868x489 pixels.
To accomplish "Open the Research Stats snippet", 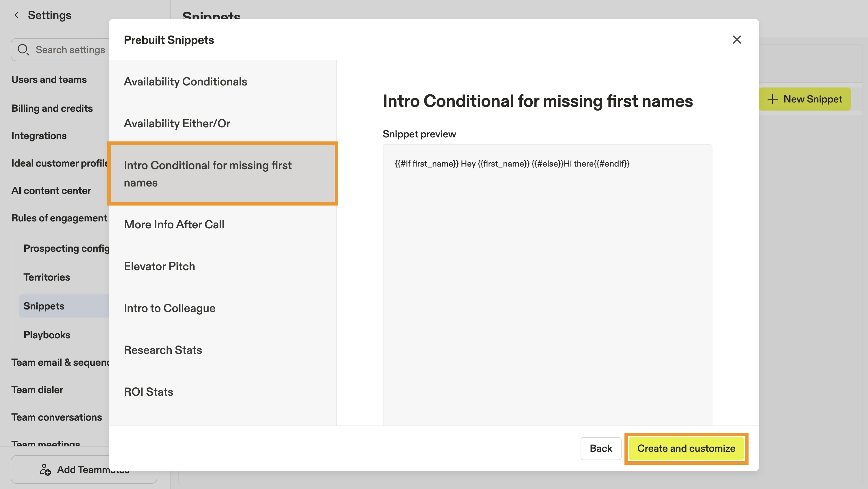I will [163, 350].
